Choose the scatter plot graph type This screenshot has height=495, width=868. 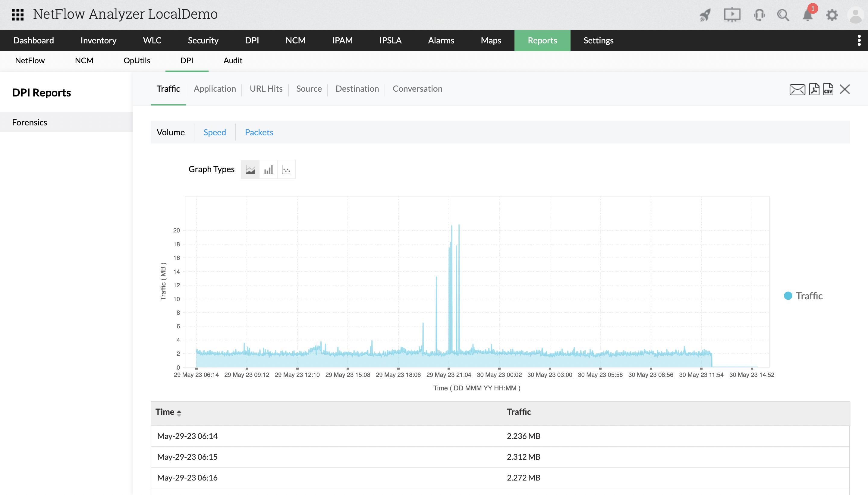point(286,170)
